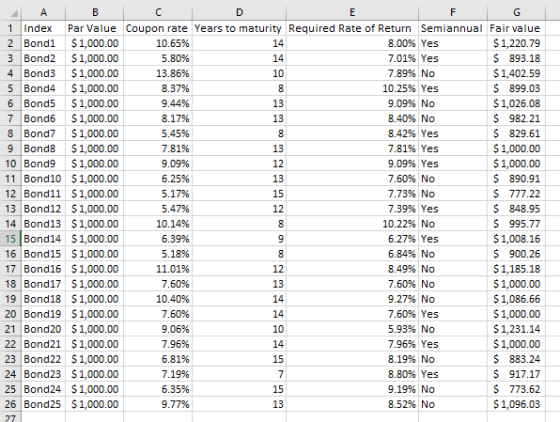Click fair value $1,008.16 cell
This screenshot has width=560, height=422.
(516, 238)
